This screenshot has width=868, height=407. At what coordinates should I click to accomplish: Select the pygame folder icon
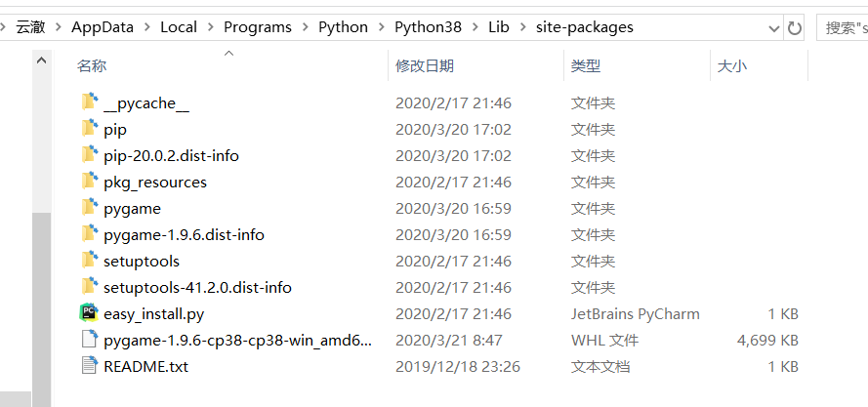pyautogui.click(x=90, y=208)
